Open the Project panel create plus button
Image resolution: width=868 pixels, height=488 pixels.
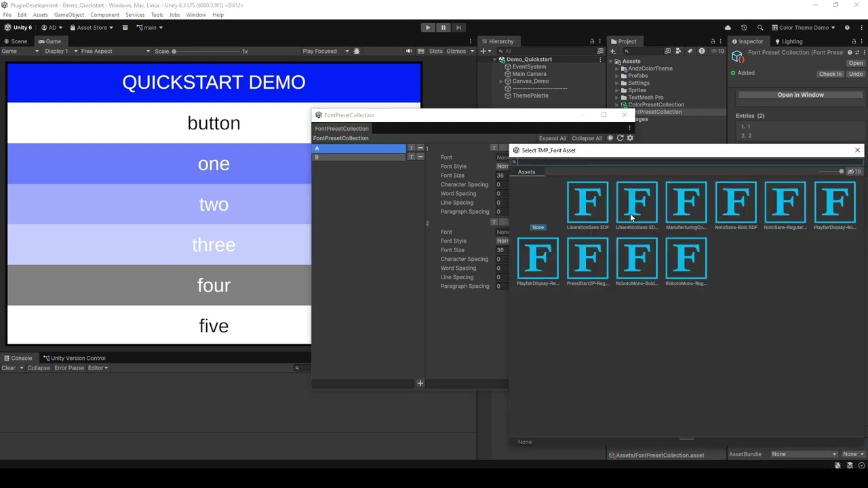[614, 52]
